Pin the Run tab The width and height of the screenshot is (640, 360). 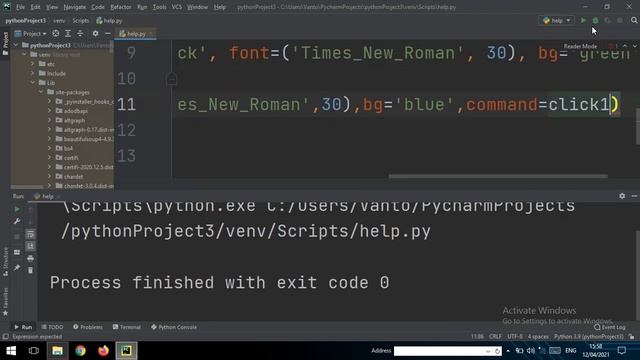click(17, 267)
